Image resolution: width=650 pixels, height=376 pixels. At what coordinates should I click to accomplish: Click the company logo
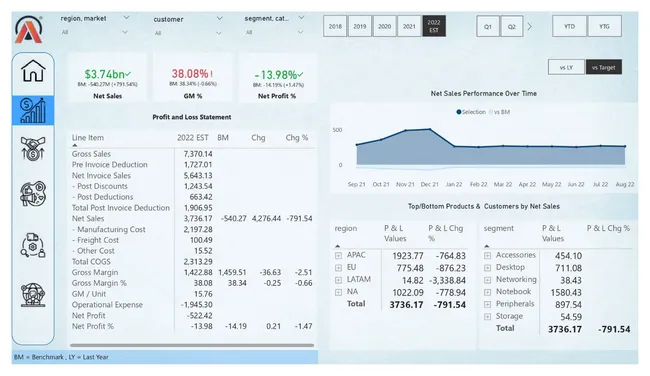pyautogui.click(x=29, y=29)
